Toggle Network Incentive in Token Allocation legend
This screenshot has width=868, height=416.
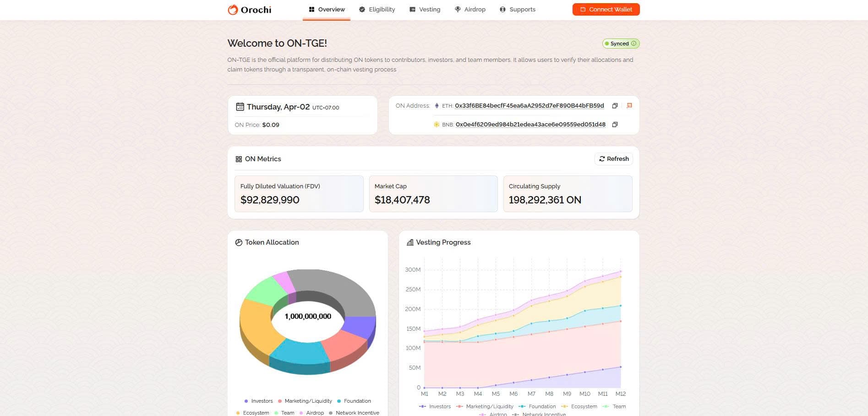tap(354, 413)
